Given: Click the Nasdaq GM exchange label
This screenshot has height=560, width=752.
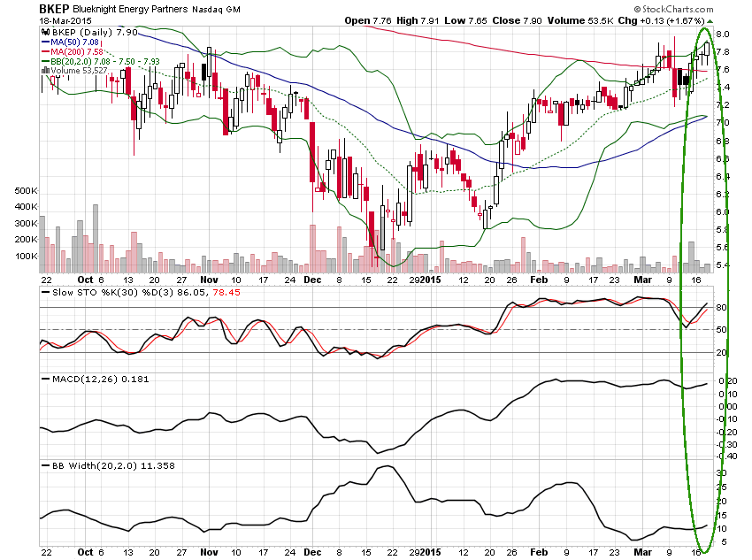Looking at the screenshot, I should pos(216,9).
